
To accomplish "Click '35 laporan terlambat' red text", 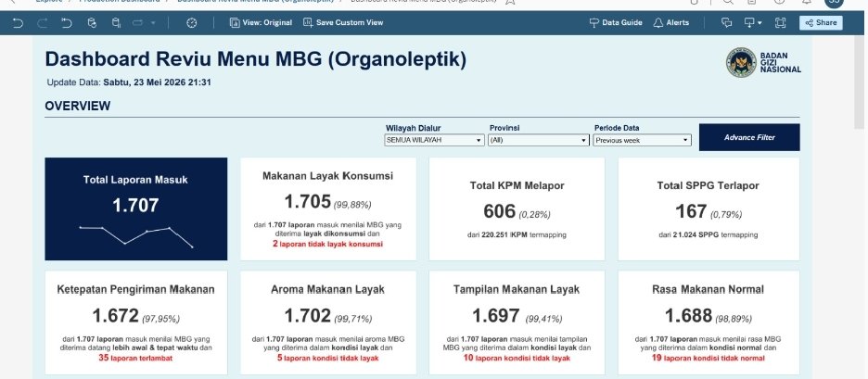I will [135, 358].
